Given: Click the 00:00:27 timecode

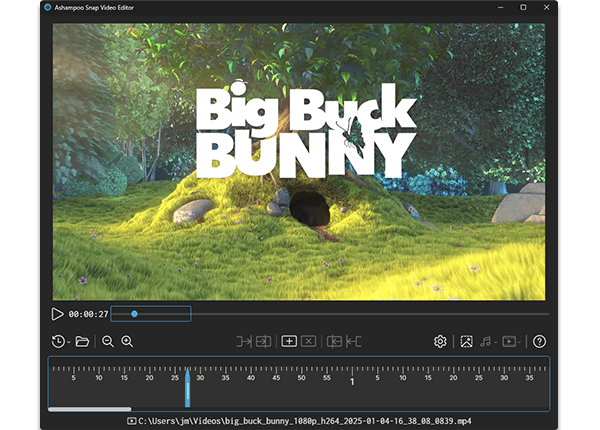Looking at the screenshot, I should 88,314.
